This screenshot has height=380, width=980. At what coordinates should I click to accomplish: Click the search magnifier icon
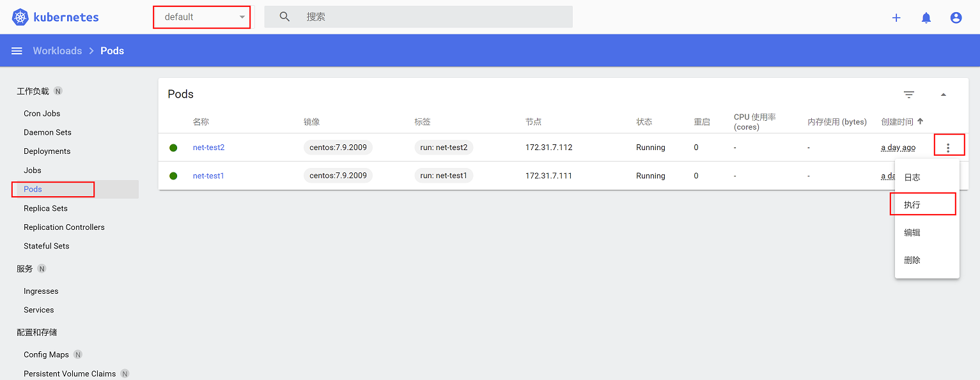285,17
